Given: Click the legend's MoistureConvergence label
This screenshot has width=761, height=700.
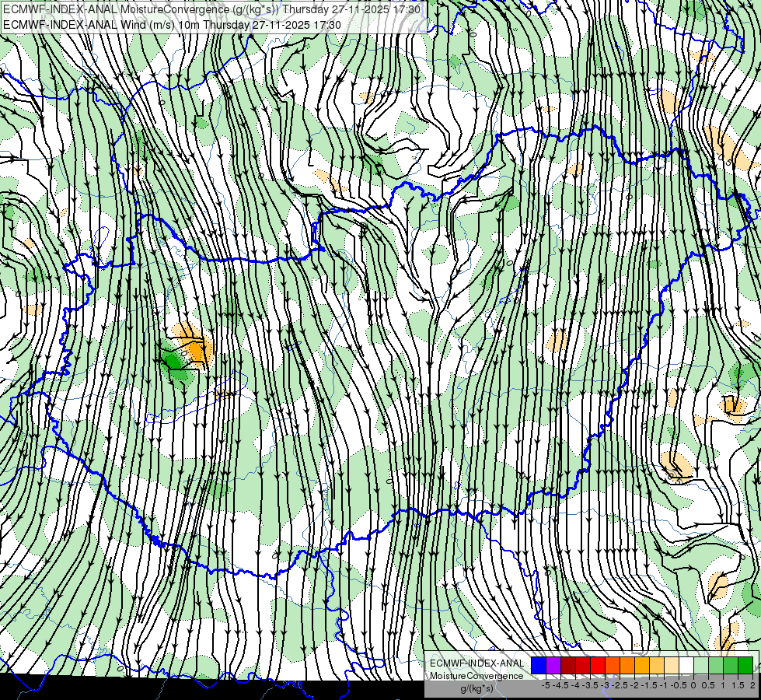Looking at the screenshot, I should coord(476,676).
